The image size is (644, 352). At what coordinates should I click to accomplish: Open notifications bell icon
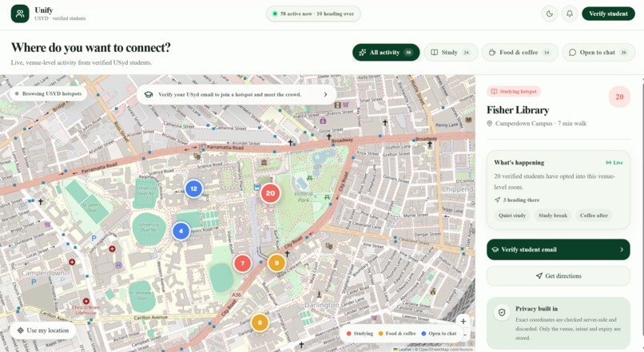pos(569,14)
